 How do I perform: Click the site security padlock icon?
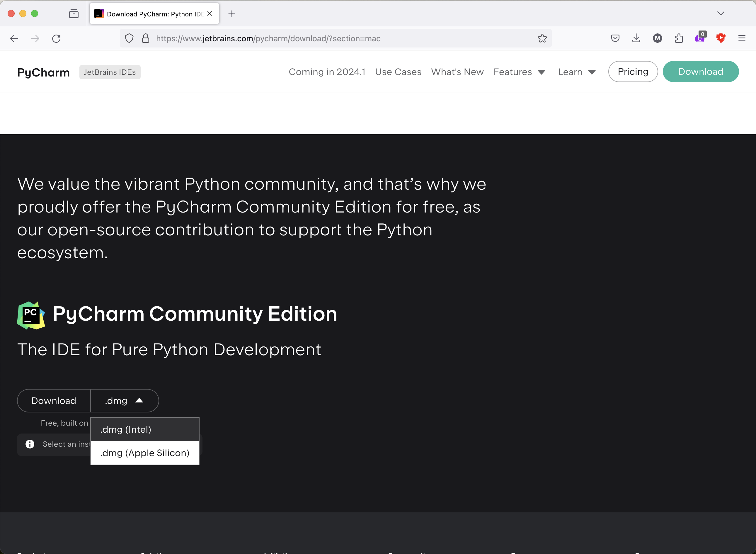(146, 38)
